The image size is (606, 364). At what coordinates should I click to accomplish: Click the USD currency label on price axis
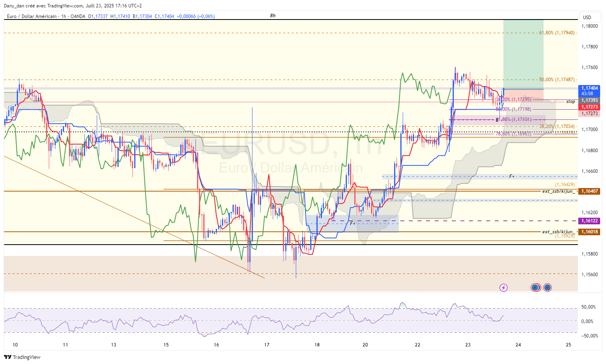tap(587, 17)
